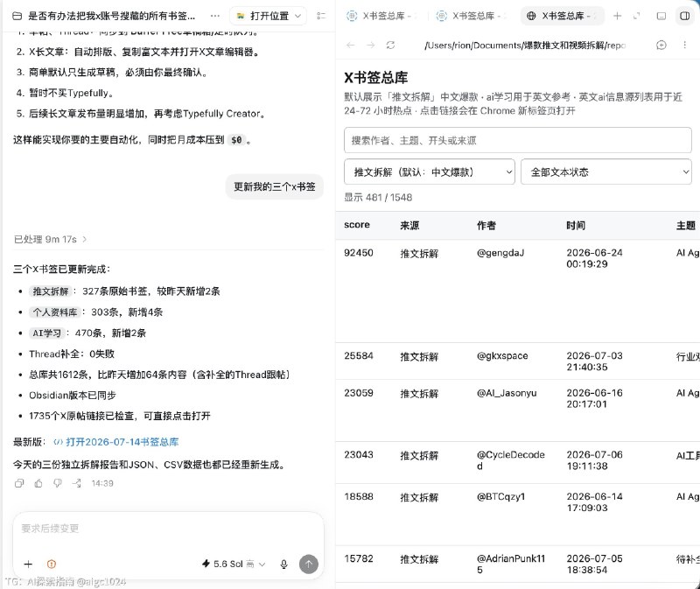The width and height of the screenshot is (700, 589).
Task: Click the file path address bar
Action: [x=524, y=46]
